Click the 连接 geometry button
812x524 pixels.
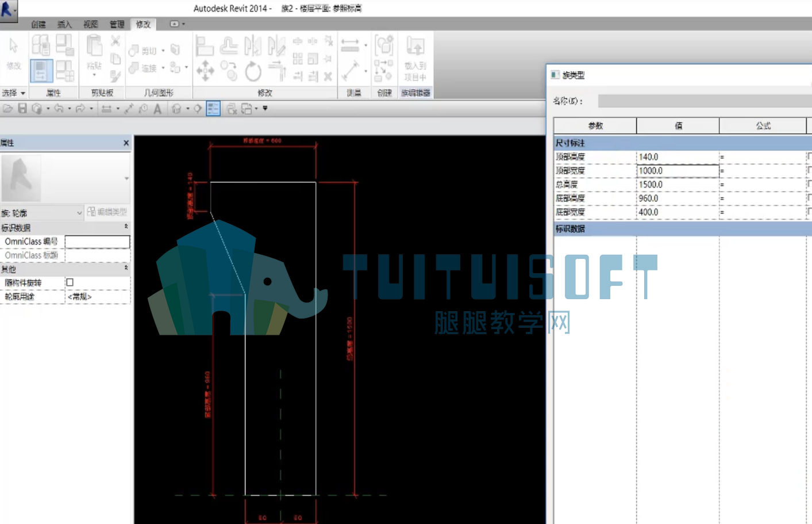[x=143, y=68]
